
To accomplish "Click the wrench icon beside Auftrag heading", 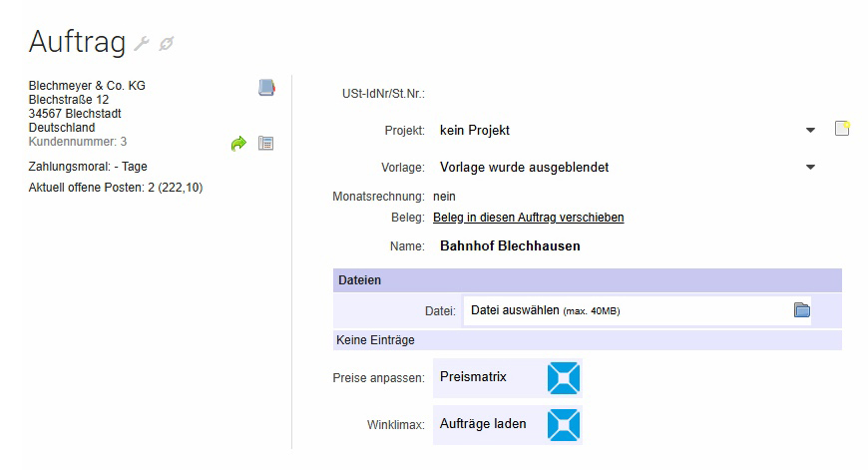I will pos(142,44).
